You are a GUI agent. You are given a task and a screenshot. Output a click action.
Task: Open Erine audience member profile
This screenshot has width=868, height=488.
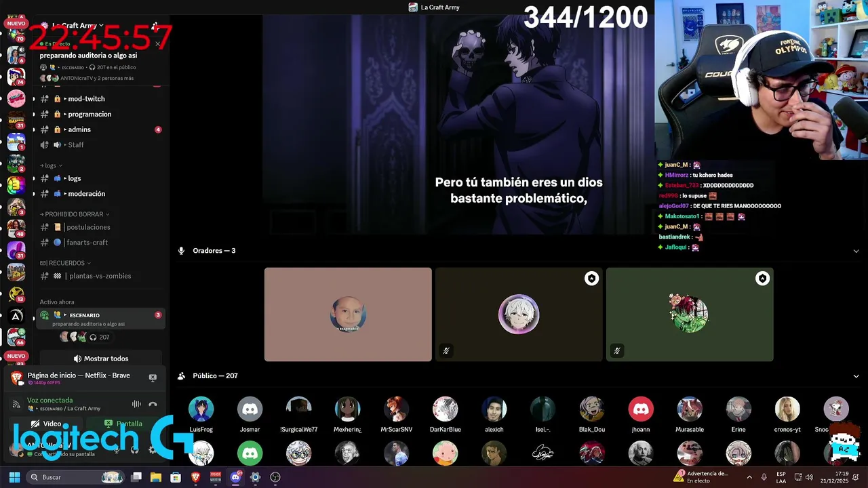pos(738,414)
